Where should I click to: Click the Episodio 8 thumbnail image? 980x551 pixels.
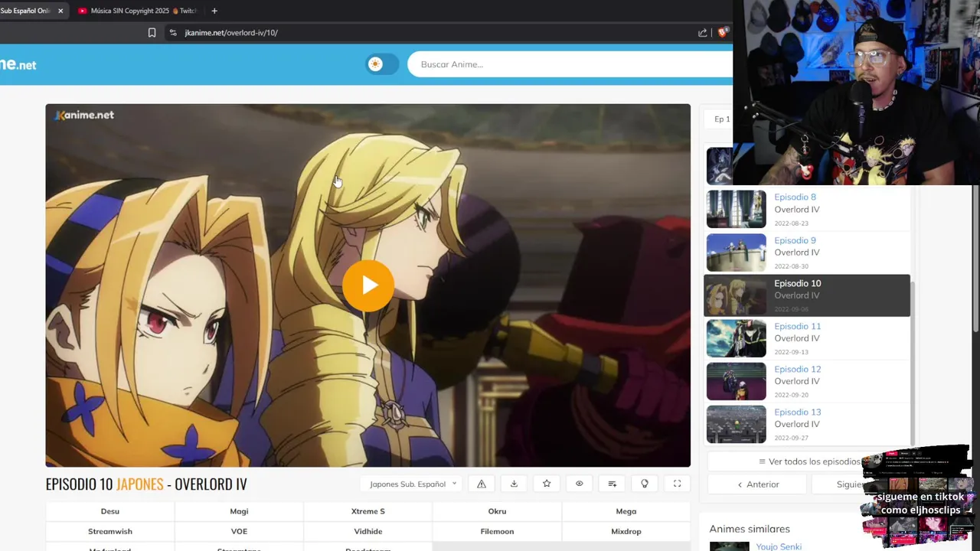pos(736,209)
